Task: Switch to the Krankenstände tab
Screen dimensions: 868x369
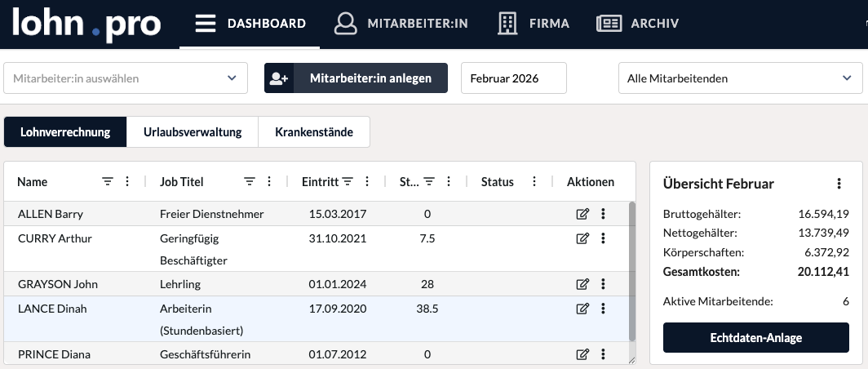Action: pyautogui.click(x=314, y=132)
